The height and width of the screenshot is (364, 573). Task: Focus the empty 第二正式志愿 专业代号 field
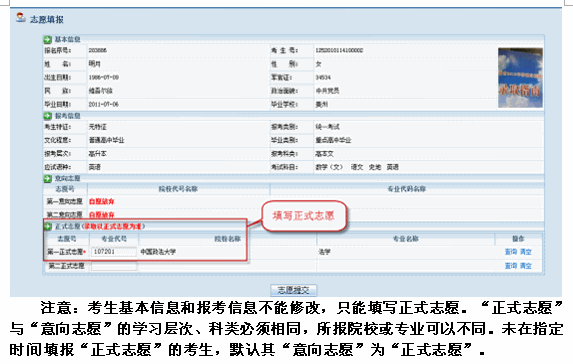click(x=114, y=266)
